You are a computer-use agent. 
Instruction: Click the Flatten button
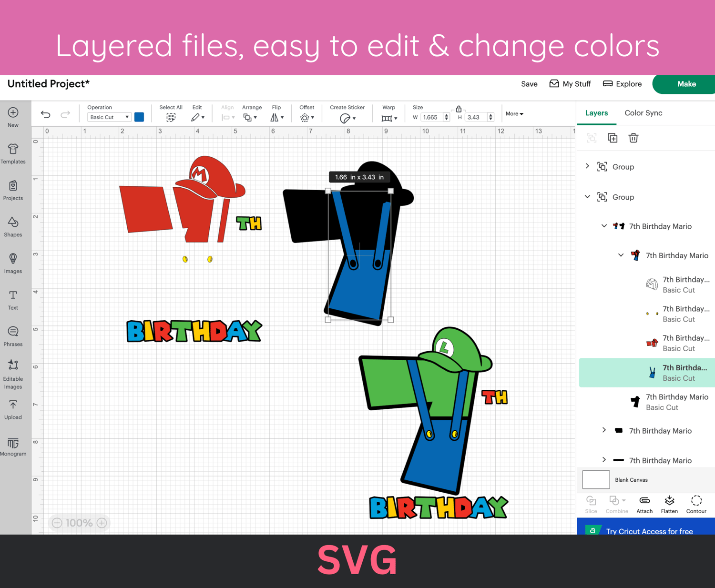[669, 505]
